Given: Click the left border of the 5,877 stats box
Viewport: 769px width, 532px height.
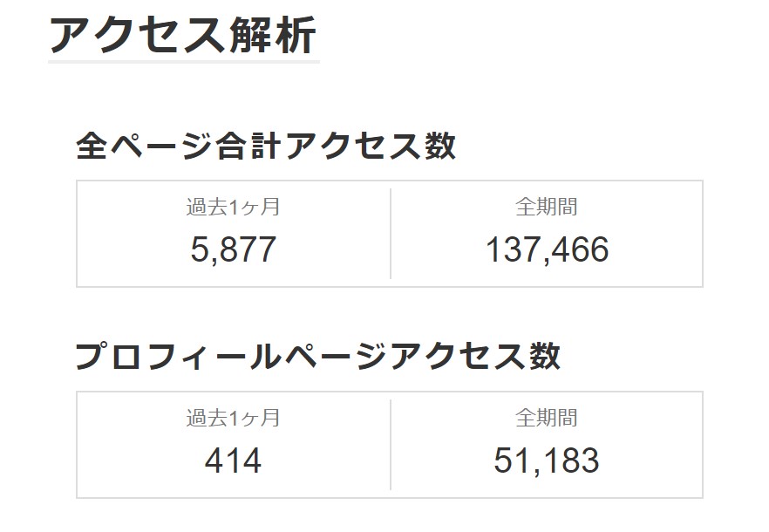Looking at the screenshot, I should point(77,234).
